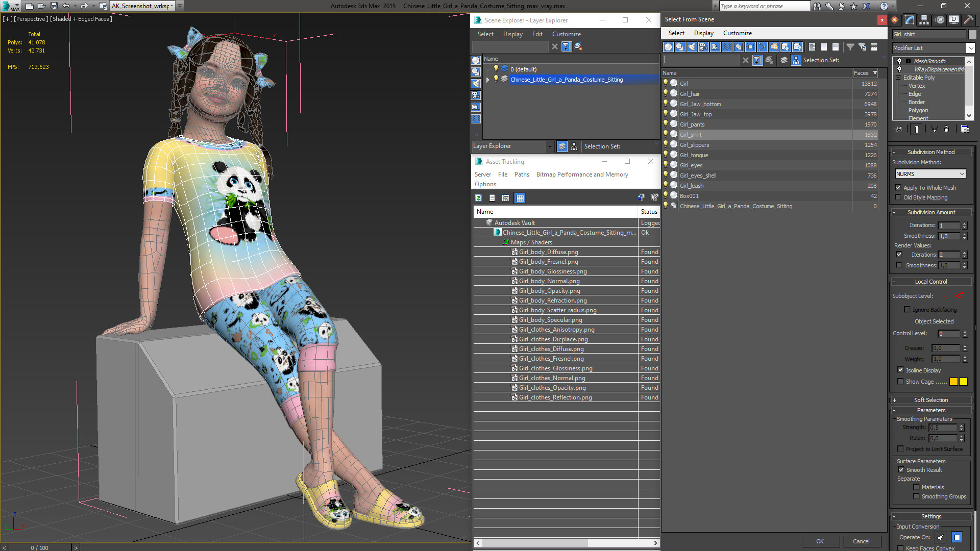Click Cancel button in Select From Scene
The width and height of the screenshot is (980, 551).
(x=861, y=541)
